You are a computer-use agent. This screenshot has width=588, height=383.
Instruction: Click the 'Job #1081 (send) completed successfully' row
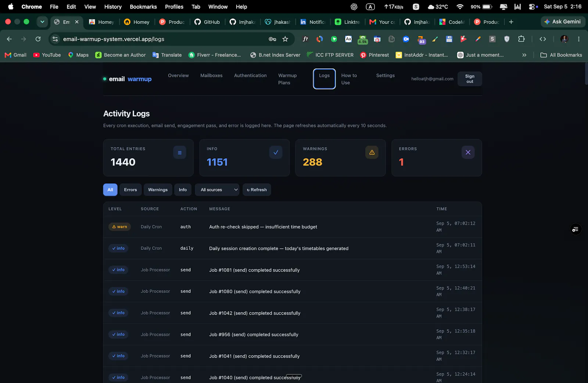pyautogui.click(x=293, y=270)
